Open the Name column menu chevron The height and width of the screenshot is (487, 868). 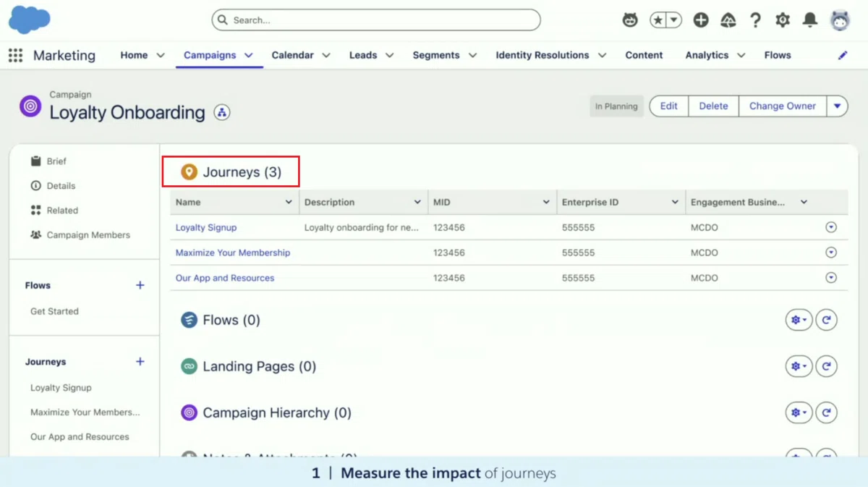pyautogui.click(x=289, y=202)
